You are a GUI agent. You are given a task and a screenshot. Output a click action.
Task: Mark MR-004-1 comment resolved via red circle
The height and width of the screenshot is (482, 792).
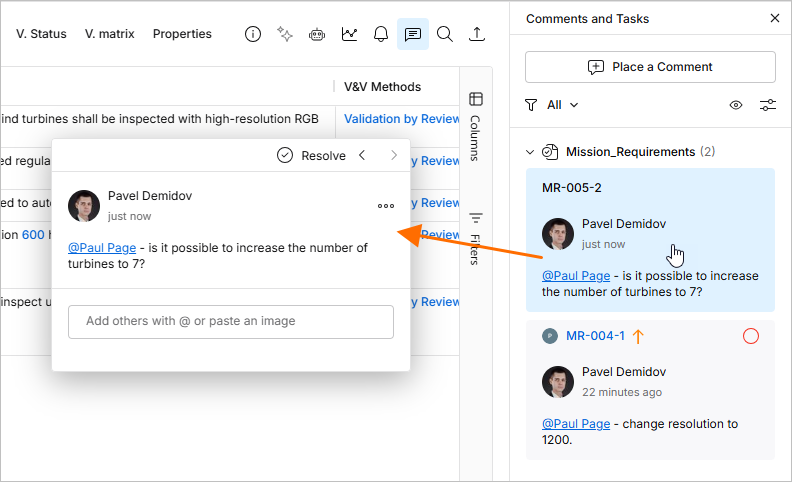pos(751,336)
